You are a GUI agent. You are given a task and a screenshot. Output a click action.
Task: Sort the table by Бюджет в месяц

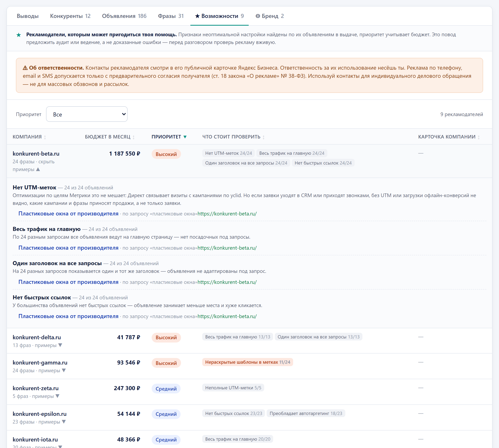[x=110, y=137]
